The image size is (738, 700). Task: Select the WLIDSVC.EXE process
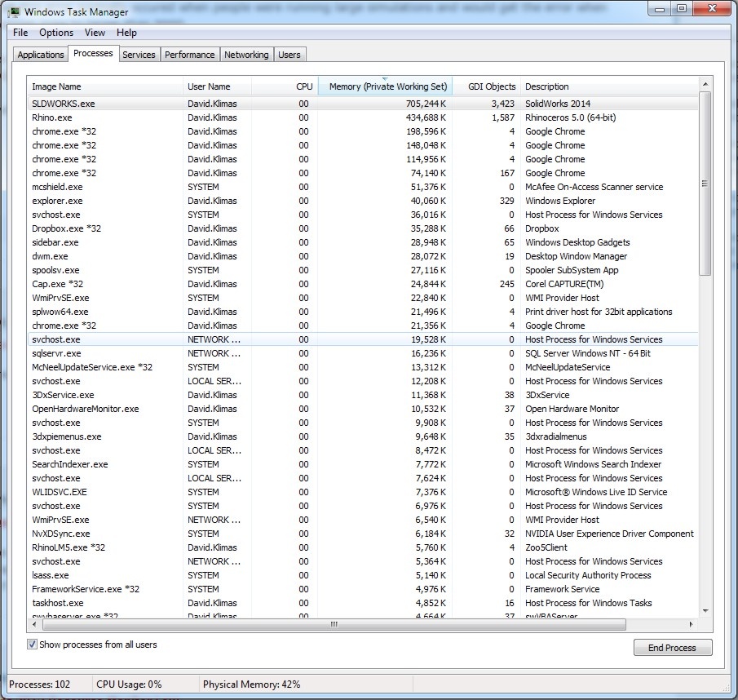pyautogui.click(x=363, y=493)
